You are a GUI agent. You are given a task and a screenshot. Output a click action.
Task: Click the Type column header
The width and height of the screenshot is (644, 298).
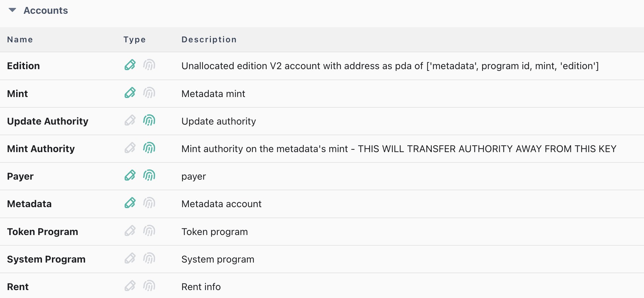[x=135, y=40]
